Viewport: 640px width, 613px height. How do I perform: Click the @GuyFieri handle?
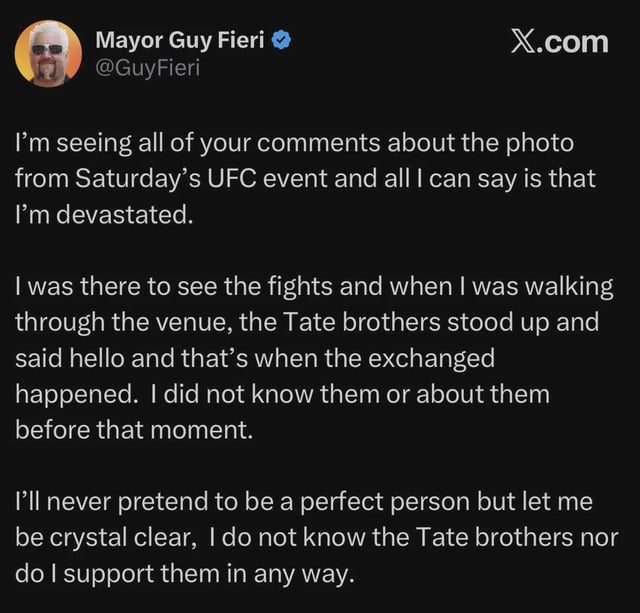coord(147,70)
